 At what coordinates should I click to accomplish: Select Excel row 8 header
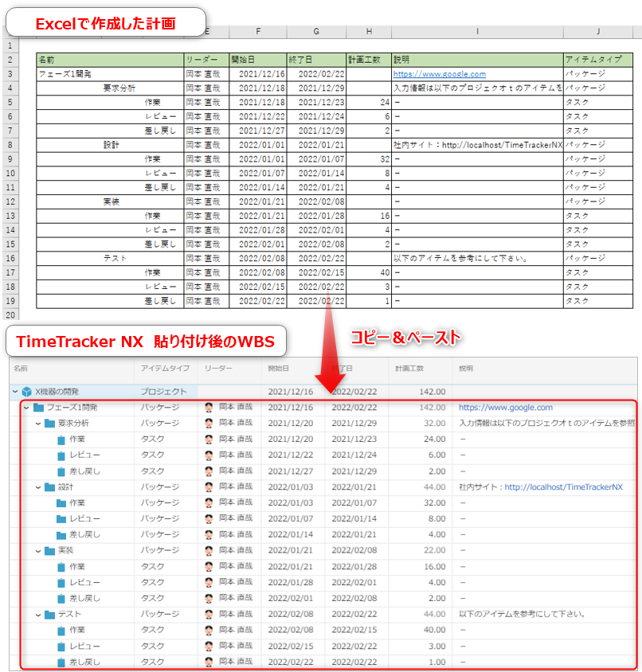[x=10, y=146]
